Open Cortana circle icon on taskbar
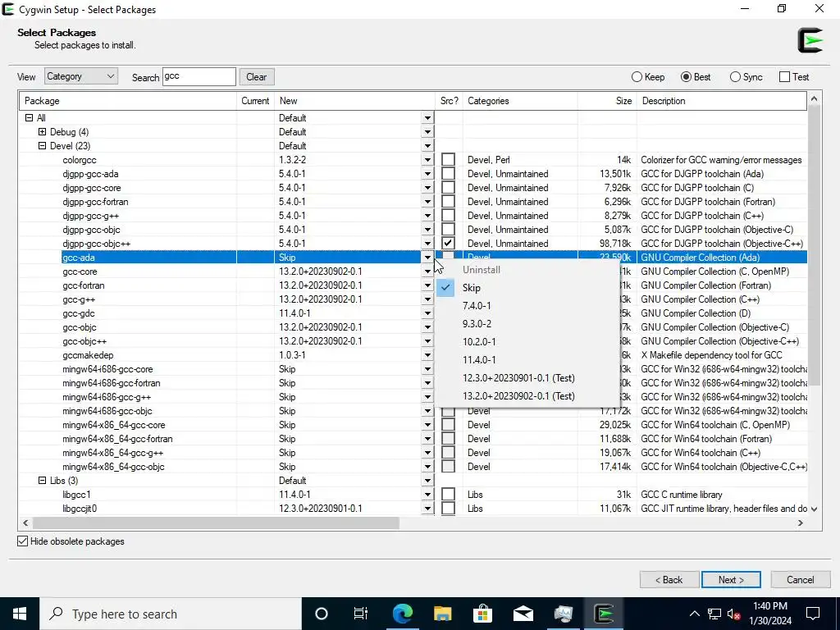 [x=321, y=614]
